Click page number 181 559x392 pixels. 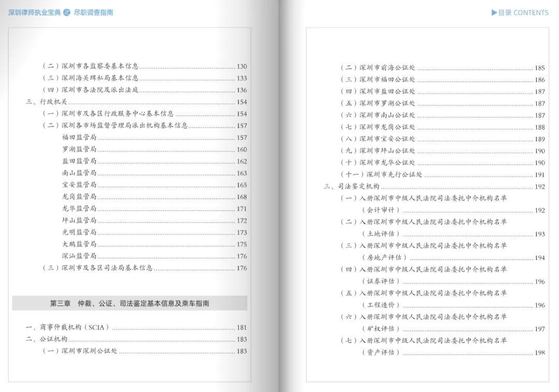[x=242, y=327]
